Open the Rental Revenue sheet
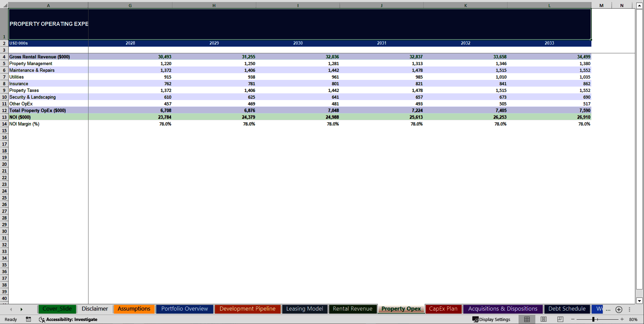 [353, 309]
